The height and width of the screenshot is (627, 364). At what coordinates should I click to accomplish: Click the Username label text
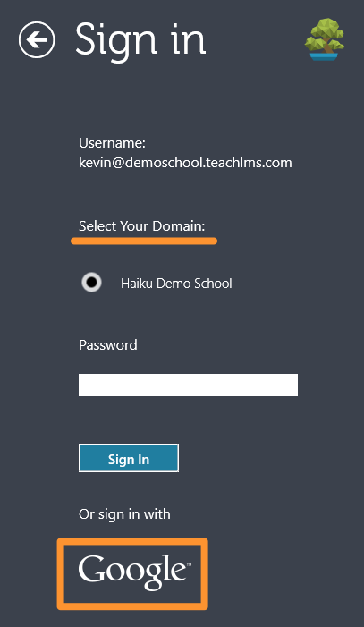pos(113,143)
